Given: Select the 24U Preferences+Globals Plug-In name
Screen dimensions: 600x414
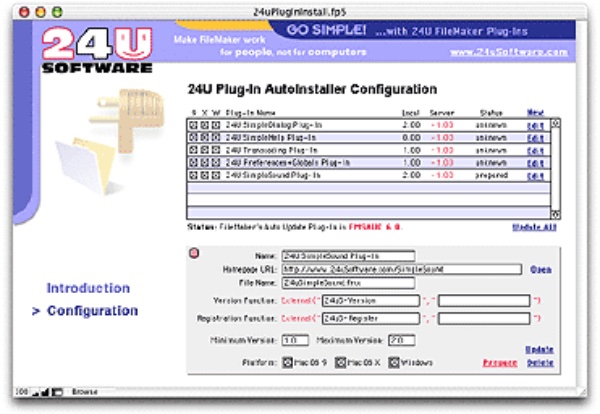Looking at the screenshot, I should pos(287,163).
